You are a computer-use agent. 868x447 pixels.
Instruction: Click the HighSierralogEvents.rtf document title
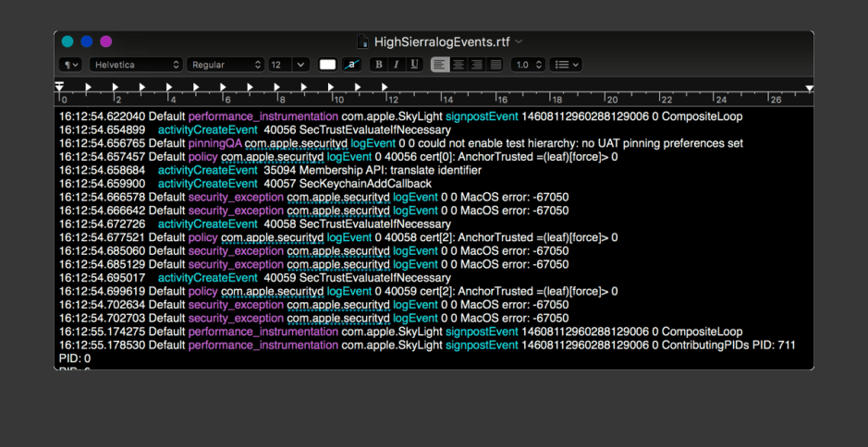[442, 42]
